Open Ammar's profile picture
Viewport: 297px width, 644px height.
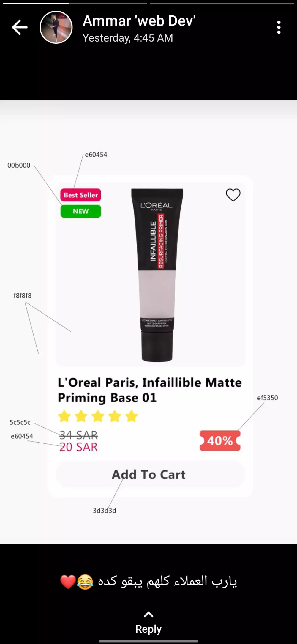[56, 27]
